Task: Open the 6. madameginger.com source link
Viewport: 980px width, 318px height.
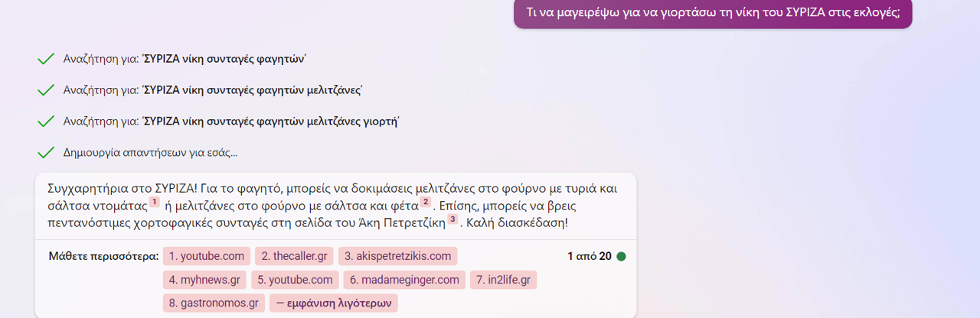Action: coord(404,280)
